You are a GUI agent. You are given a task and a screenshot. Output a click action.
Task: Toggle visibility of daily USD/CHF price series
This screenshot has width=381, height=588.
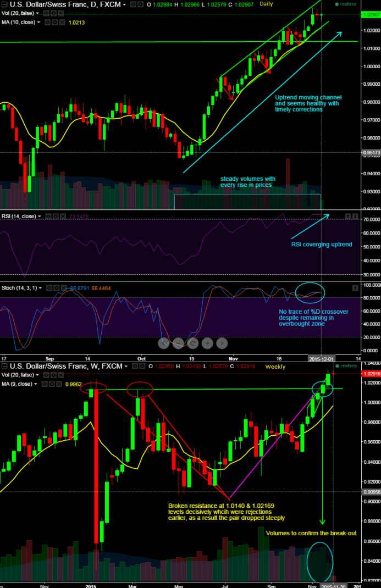point(133,4)
